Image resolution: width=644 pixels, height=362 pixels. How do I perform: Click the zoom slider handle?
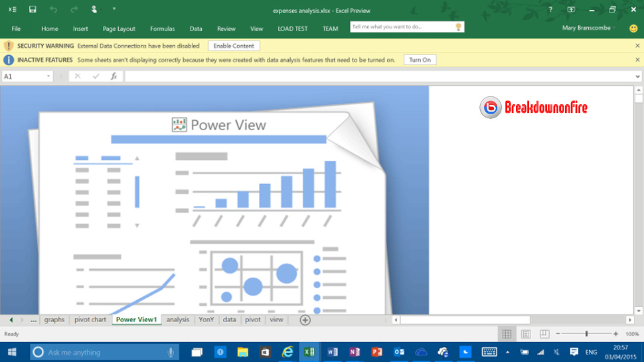[586, 334]
